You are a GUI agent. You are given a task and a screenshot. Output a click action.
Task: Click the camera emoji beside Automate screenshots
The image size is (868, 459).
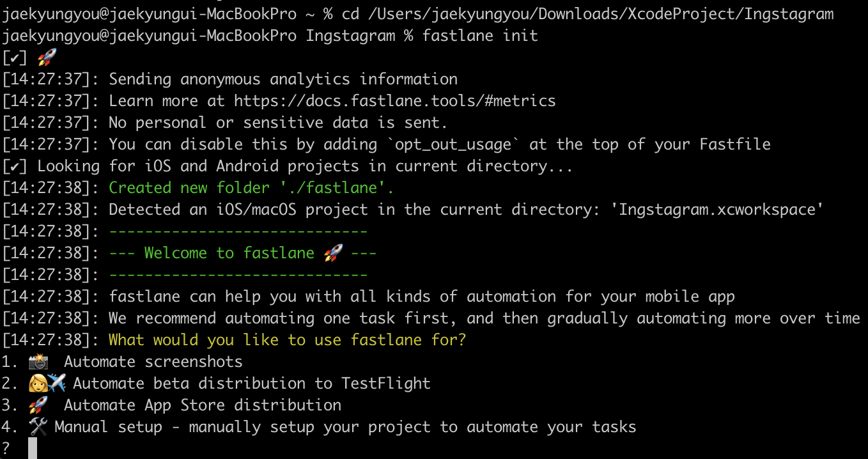tap(38, 362)
